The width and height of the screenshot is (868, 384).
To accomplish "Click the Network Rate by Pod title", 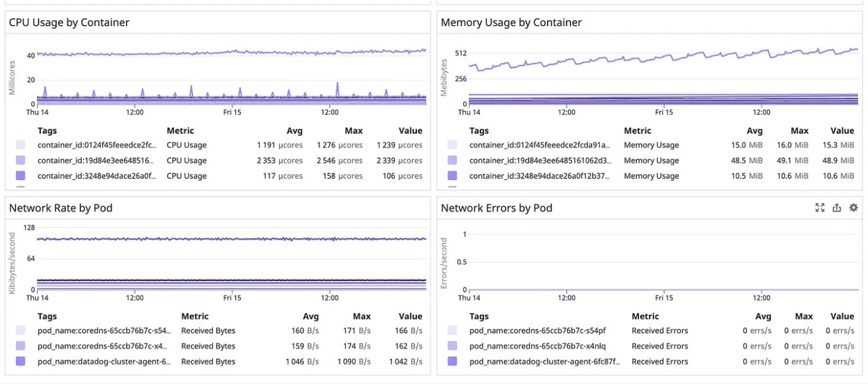I will point(61,208).
